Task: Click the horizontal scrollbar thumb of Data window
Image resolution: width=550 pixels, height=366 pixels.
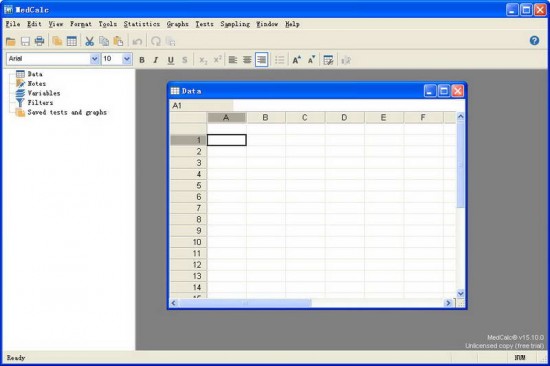Action: pos(246,303)
